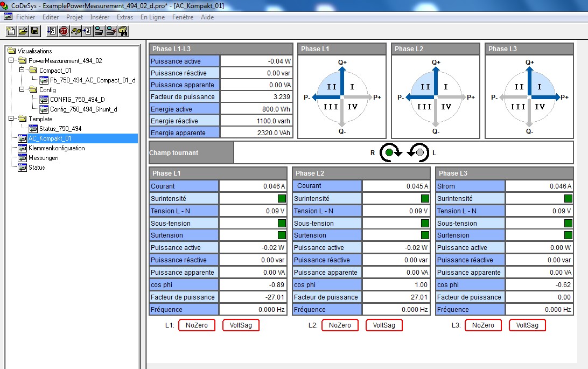588x369 pixels.
Task: Click Phase L3 Surintensité green indicator
Action: coord(568,198)
